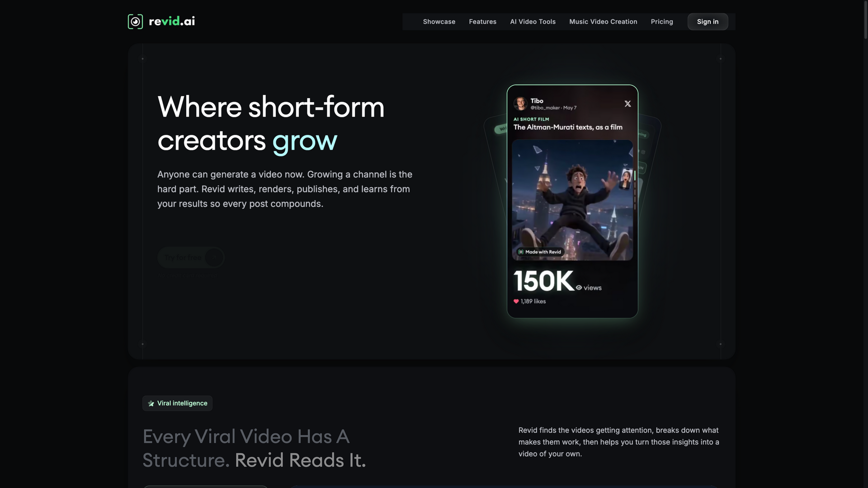Click the 1,189 likes text
The image size is (868, 488).
[x=533, y=301]
